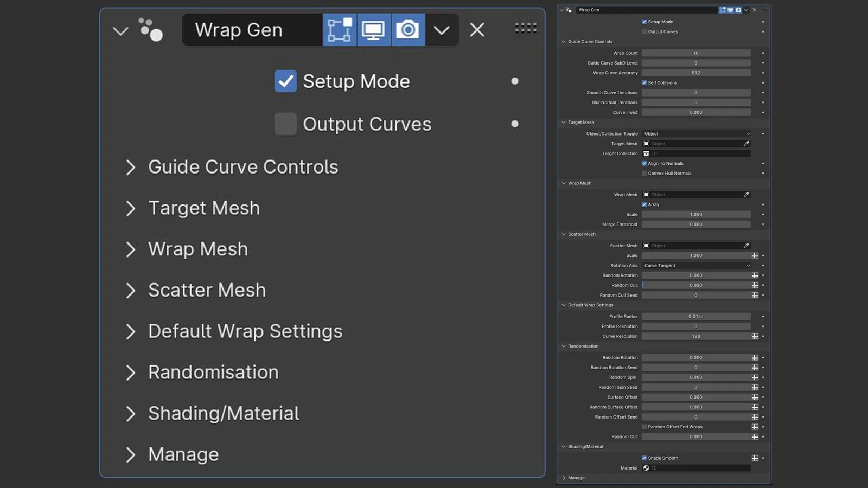Open the Rotation Axis dropdown showing Curve Tangent
The image size is (868, 488).
[696, 265]
